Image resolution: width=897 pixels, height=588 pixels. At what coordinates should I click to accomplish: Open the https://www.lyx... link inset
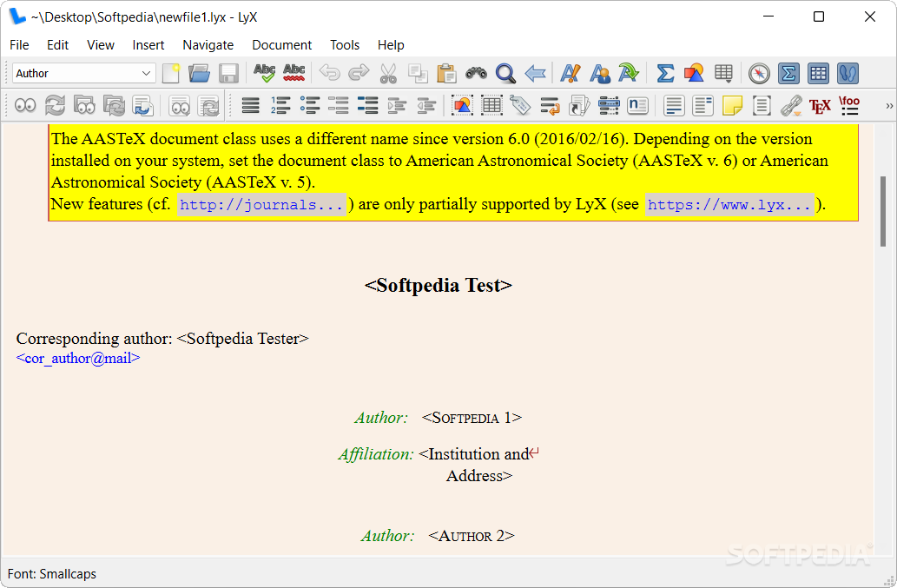pyautogui.click(x=729, y=205)
